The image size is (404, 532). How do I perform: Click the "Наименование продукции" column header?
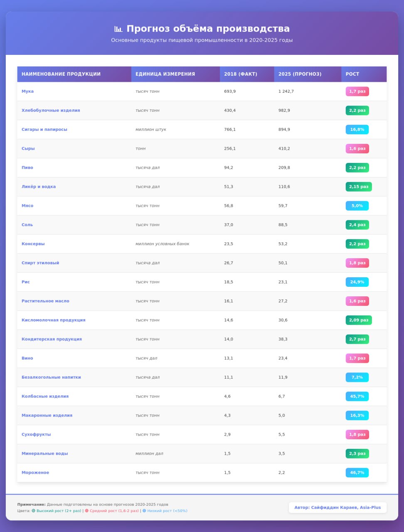tap(61, 74)
